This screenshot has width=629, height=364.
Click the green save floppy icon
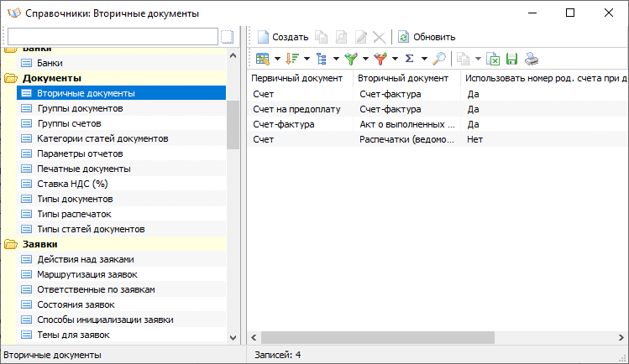(x=512, y=59)
